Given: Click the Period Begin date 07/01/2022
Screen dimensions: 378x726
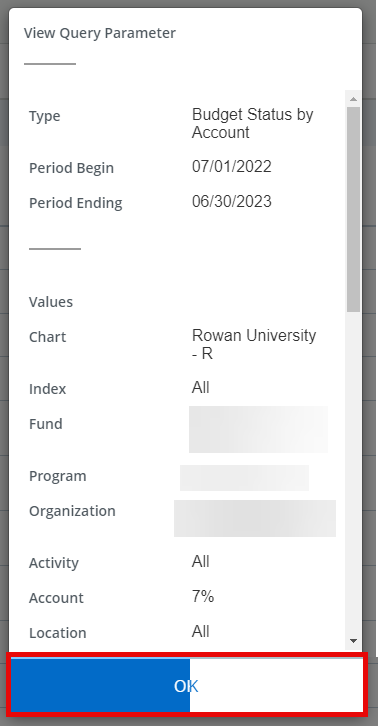Looking at the screenshot, I should click(x=232, y=167).
